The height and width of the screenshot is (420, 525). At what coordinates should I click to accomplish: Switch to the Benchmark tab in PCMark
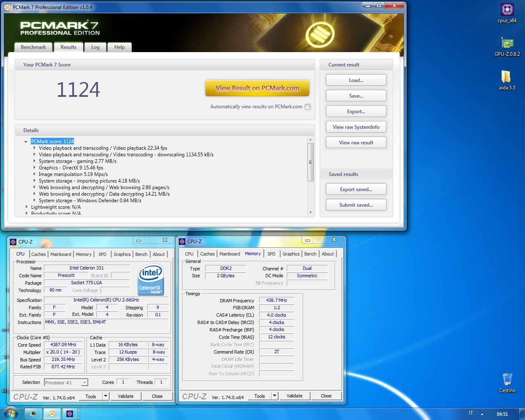coord(34,47)
